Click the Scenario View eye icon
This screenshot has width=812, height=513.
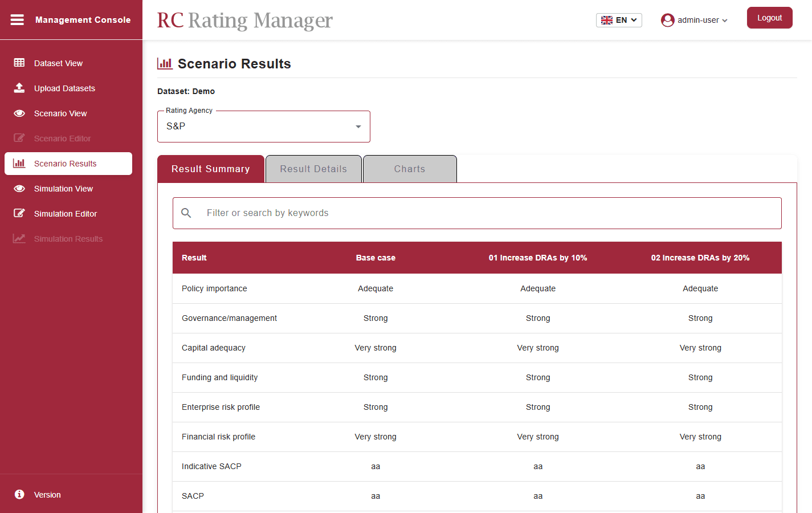[19, 113]
